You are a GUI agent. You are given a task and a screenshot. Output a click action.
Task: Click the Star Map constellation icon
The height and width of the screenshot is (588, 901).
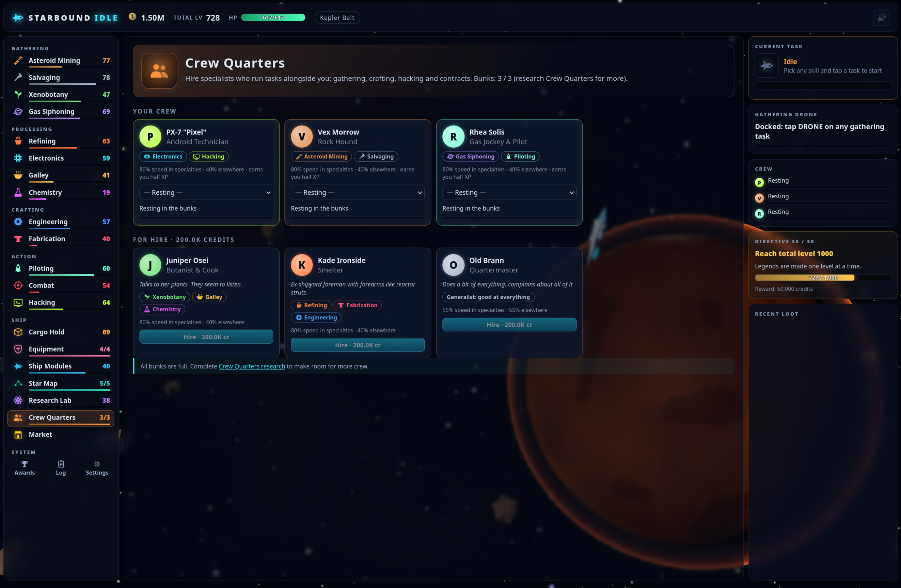coord(18,383)
